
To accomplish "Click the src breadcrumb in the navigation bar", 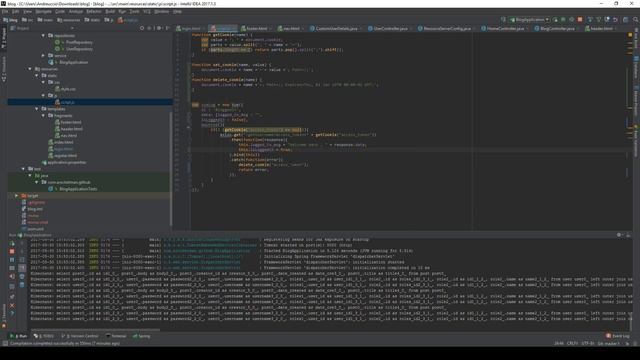I will pyautogui.click(x=27, y=20).
